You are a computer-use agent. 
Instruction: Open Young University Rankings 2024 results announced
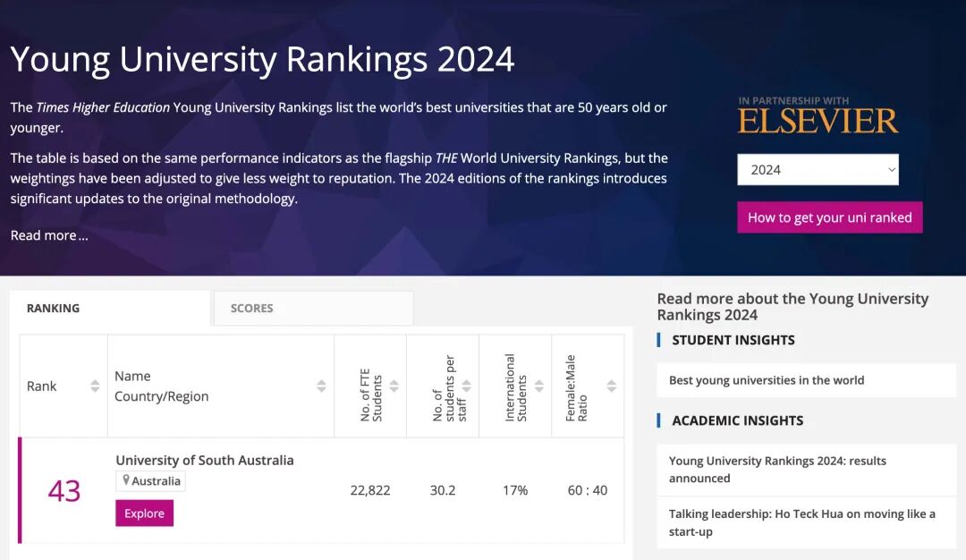pyautogui.click(x=777, y=470)
